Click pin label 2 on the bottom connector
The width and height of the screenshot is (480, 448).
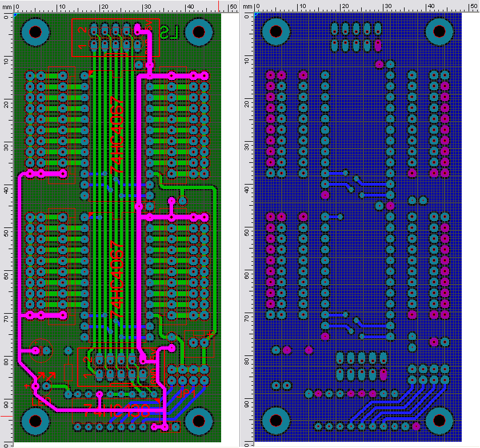[x=87, y=359]
